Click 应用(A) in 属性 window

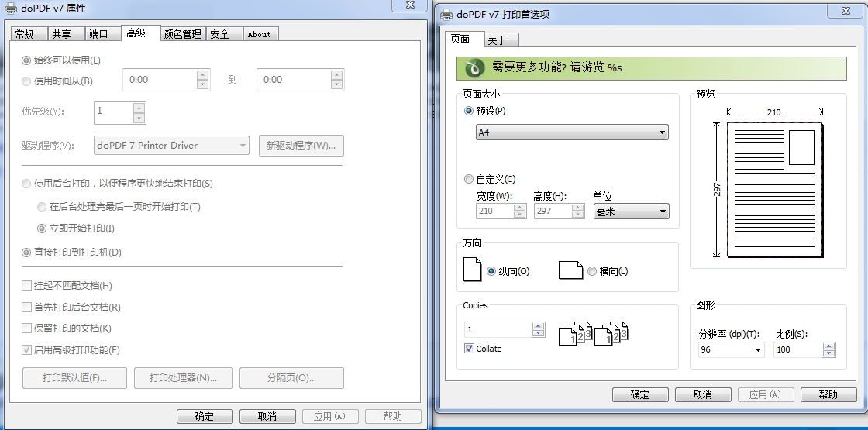tap(330, 416)
